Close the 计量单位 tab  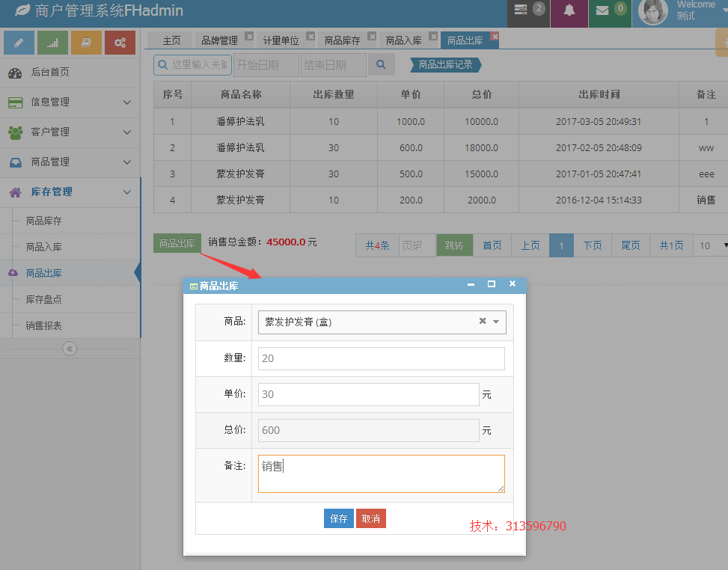pyautogui.click(x=311, y=36)
